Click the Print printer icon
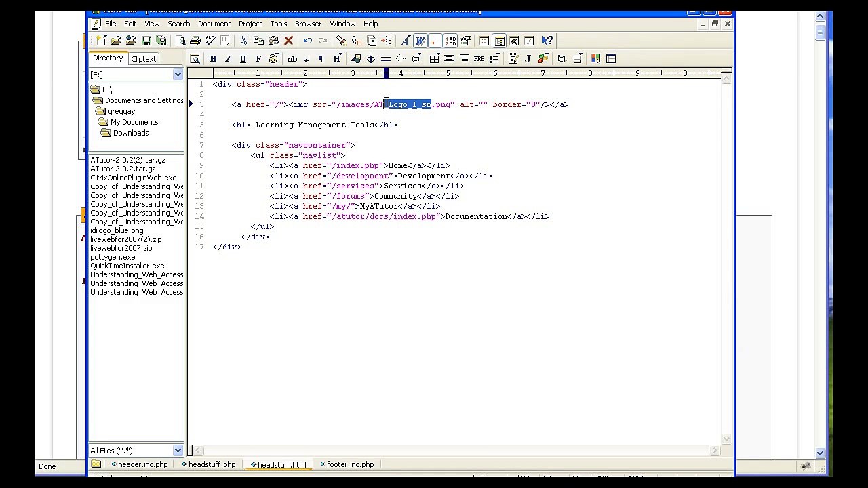Image resolution: width=868 pixels, height=488 pixels. click(x=195, y=41)
